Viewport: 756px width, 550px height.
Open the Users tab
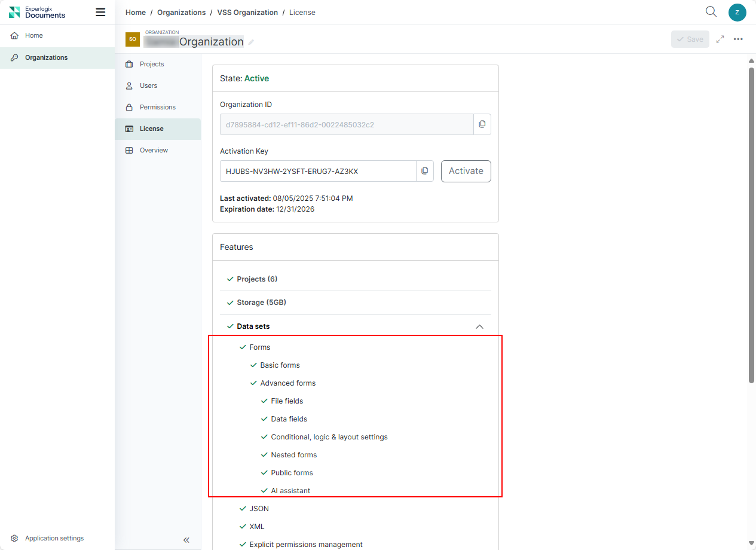pos(148,85)
